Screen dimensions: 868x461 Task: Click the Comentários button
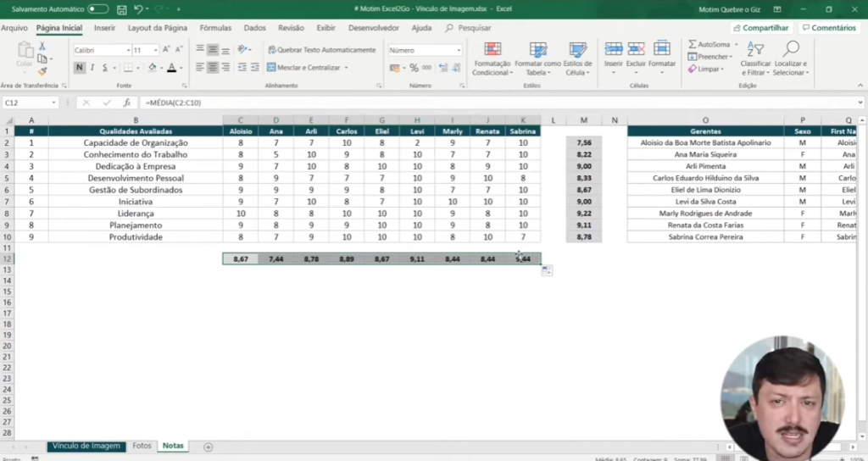click(x=829, y=28)
